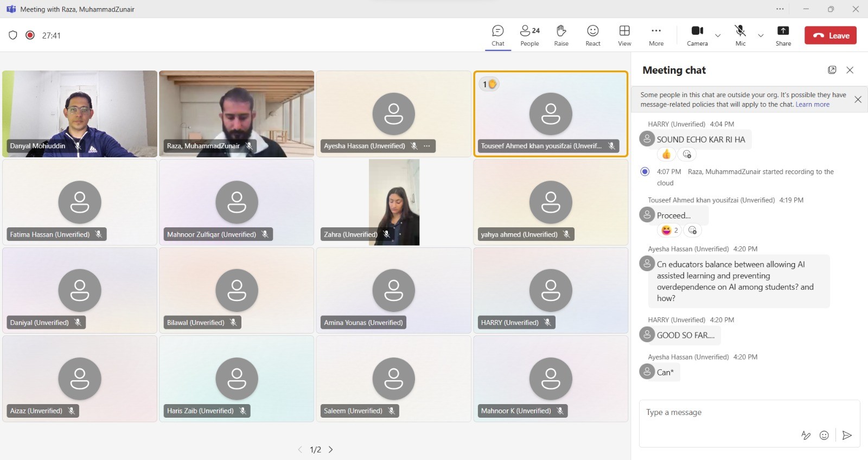The height and width of the screenshot is (460, 868).
Task: Click HARRY (Unverified) tile name label
Action: [509, 323]
